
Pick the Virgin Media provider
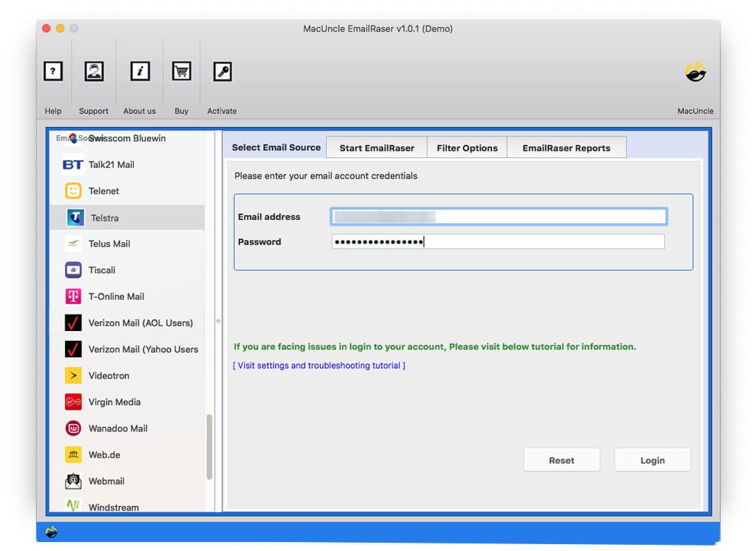(x=72, y=402)
